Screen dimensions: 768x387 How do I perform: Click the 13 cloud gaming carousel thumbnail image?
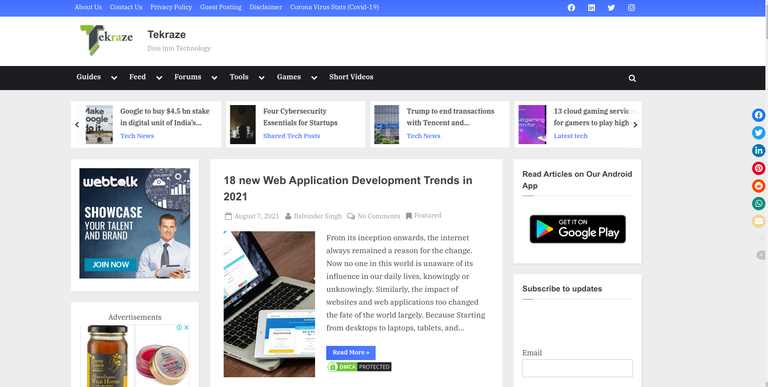(x=532, y=124)
